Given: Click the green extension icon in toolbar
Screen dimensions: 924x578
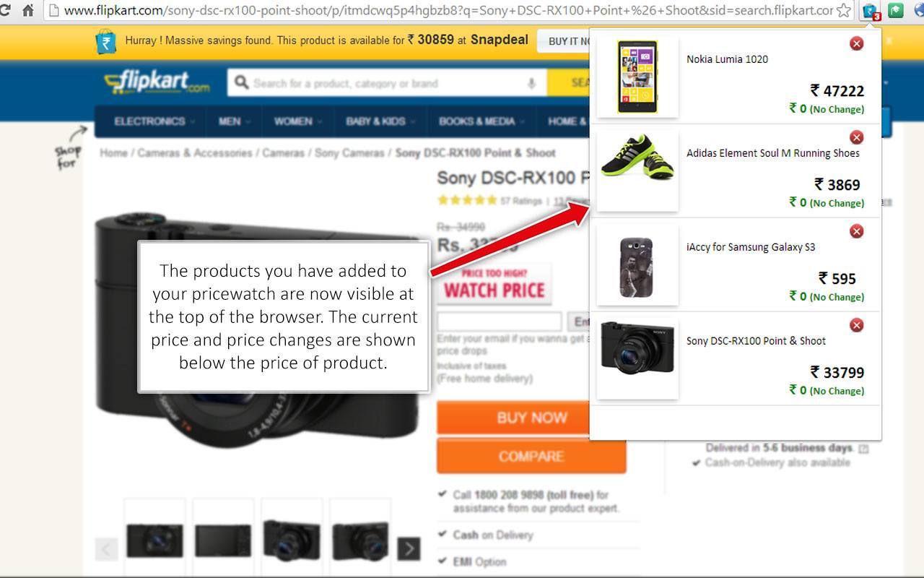Looking at the screenshot, I should click(x=896, y=10).
